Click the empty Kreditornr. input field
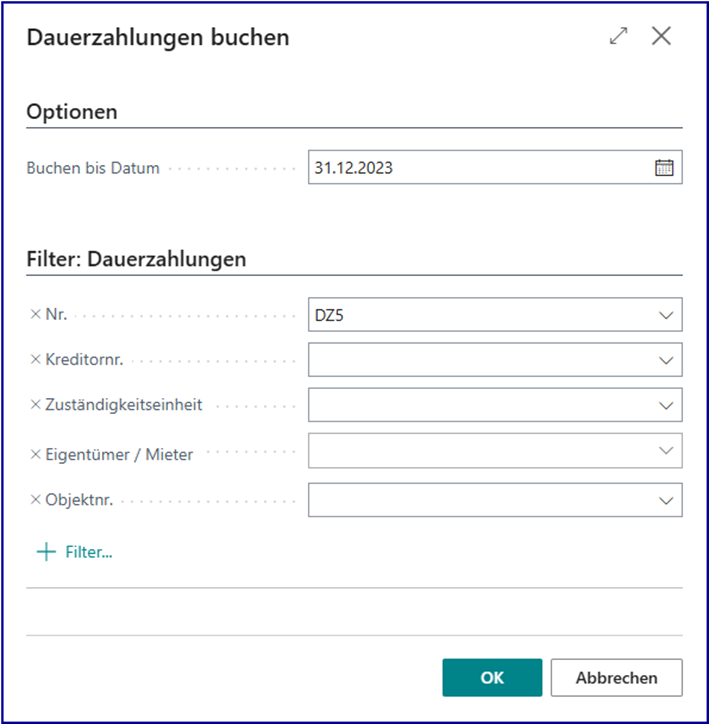 478,360
